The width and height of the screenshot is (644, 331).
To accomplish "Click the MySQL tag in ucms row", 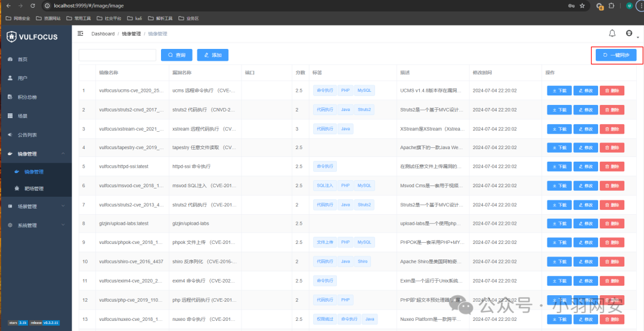I will 364,90.
